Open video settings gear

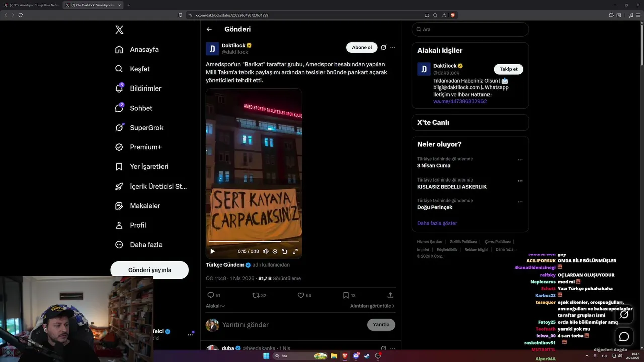[x=275, y=251]
